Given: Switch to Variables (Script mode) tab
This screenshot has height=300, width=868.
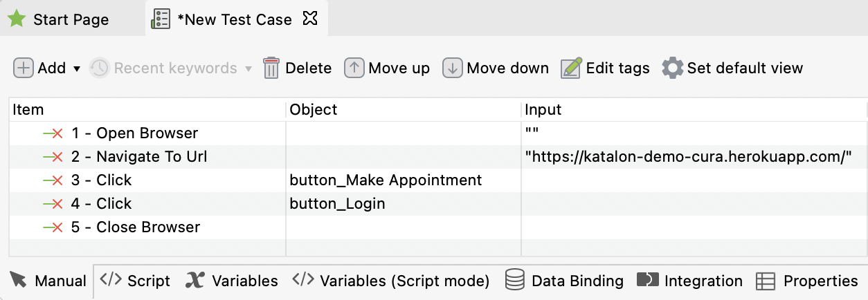Looking at the screenshot, I should click(391, 281).
